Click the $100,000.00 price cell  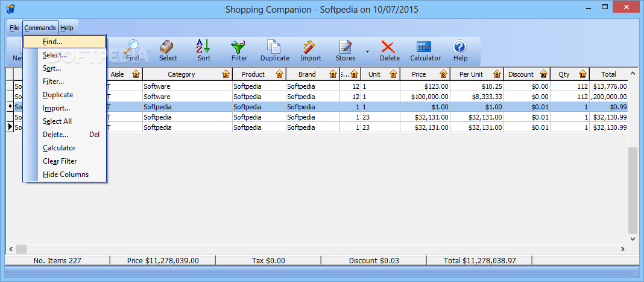coord(425,97)
